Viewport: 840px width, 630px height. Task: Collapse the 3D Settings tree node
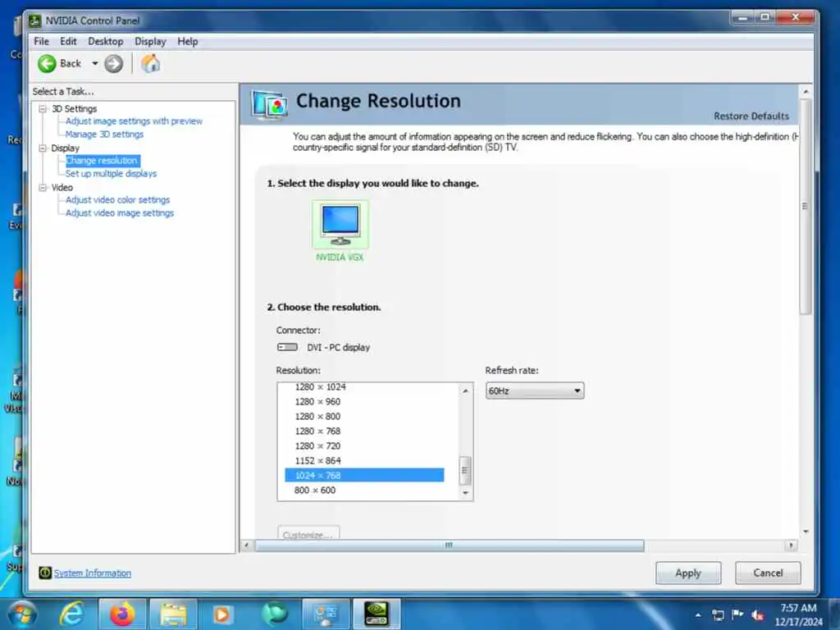[x=43, y=109]
